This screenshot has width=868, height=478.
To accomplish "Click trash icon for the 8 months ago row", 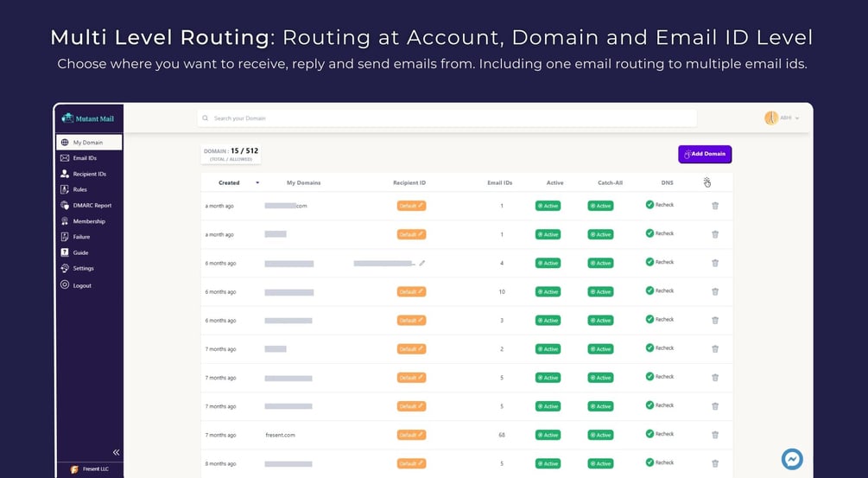I will pyautogui.click(x=714, y=463).
